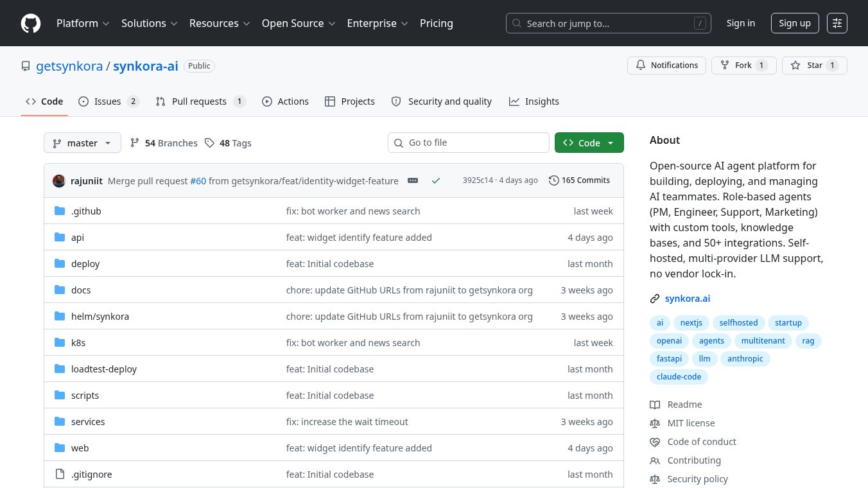Expand the master branch dropdown
Image resolution: width=868 pixels, height=488 pixels.
[x=82, y=143]
